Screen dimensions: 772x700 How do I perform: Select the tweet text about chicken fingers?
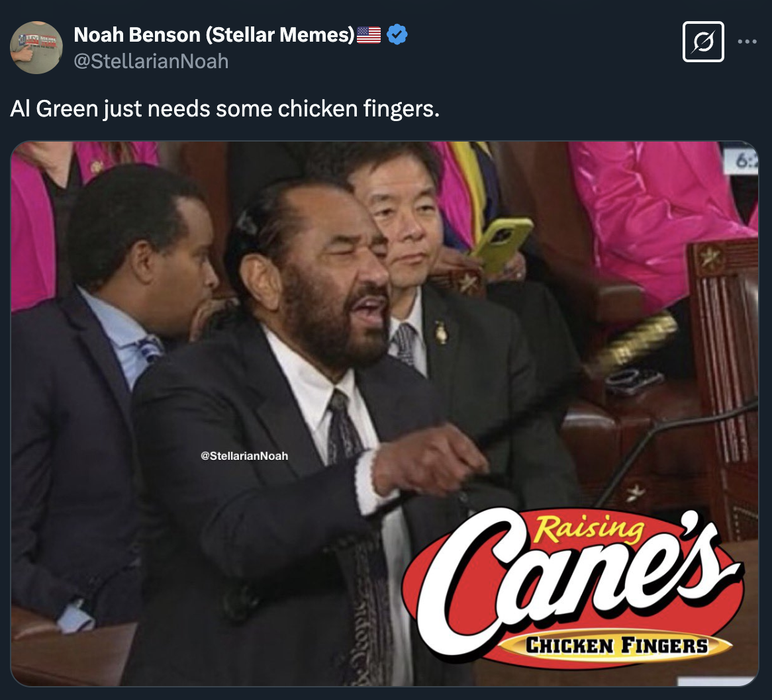[x=224, y=109]
